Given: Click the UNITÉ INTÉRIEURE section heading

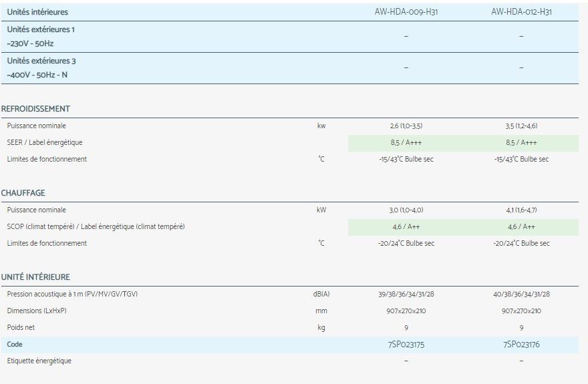Looking at the screenshot, I should click(35, 277).
